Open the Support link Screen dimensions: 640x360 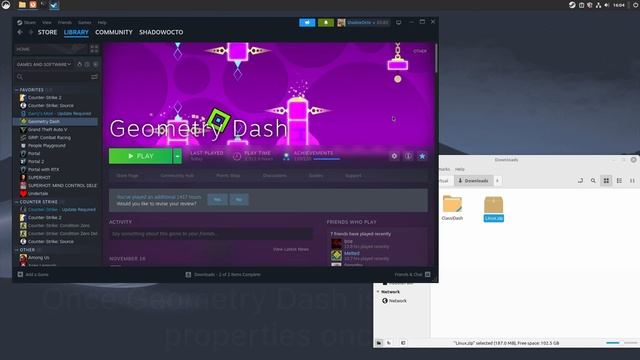point(353,176)
